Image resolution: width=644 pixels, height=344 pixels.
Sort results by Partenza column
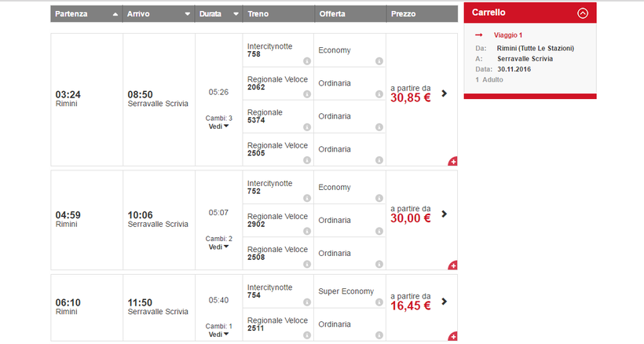pos(86,14)
